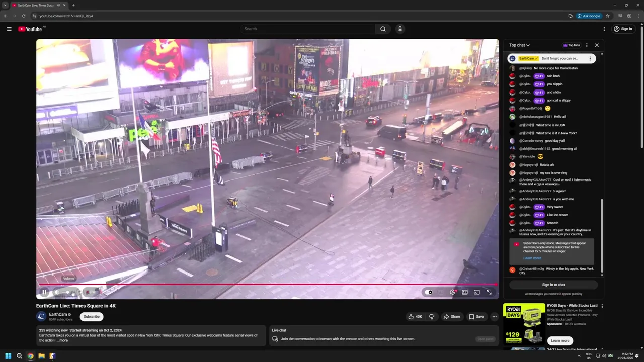Share the video
Viewport: 644px width, 362px height.
click(x=452, y=317)
